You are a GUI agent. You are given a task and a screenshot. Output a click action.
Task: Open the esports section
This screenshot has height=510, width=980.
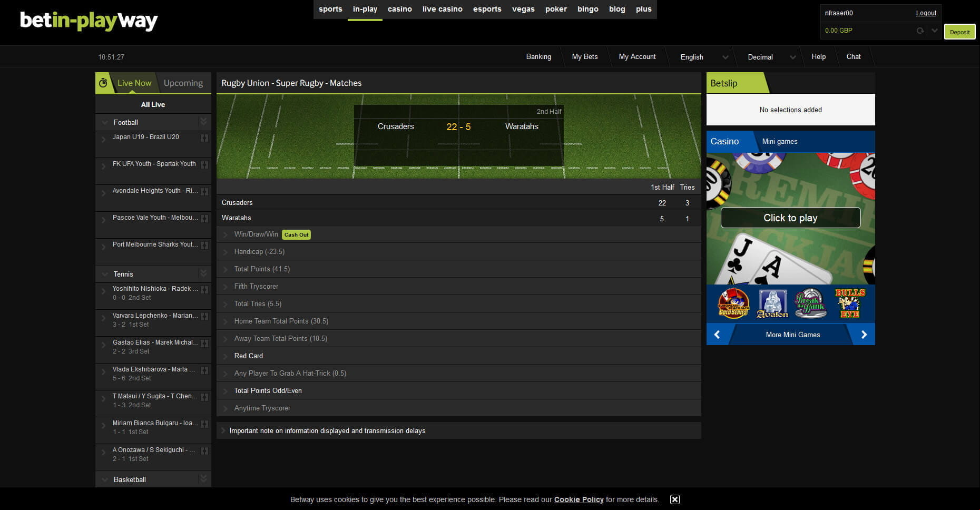point(487,9)
